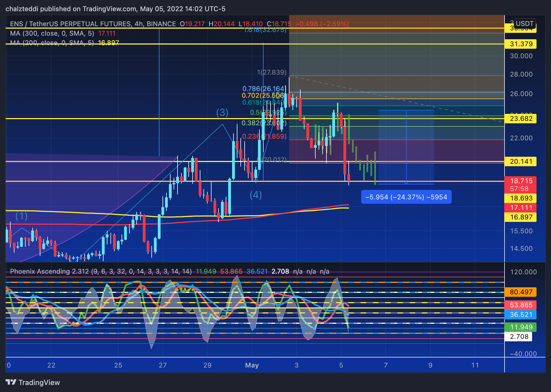Select the MA (300, close, 0, SMA, 5) legend
This screenshot has width=551, height=392.
coord(52,33)
